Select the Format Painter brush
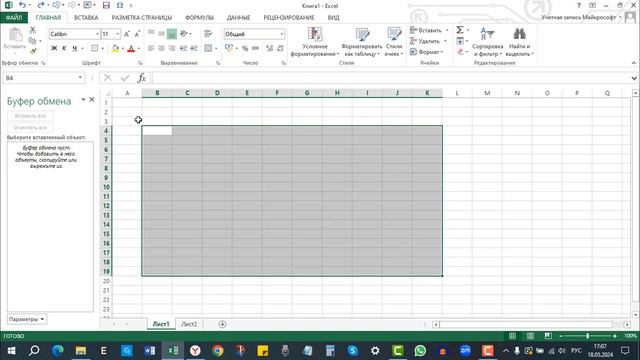Viewport: 640px width, 360px height. pyautogui.click(x=33, y=51)
